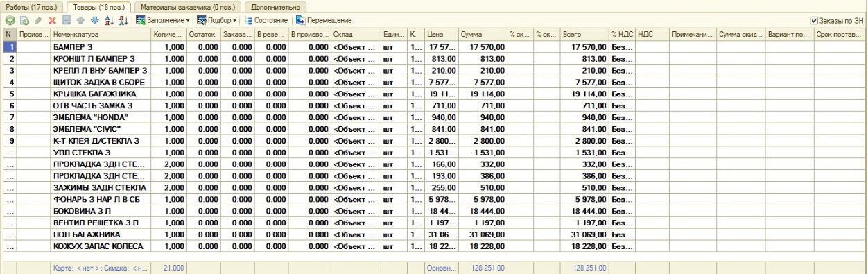Click the red X delete icon

pyautogui.click(x=52, y=21)
